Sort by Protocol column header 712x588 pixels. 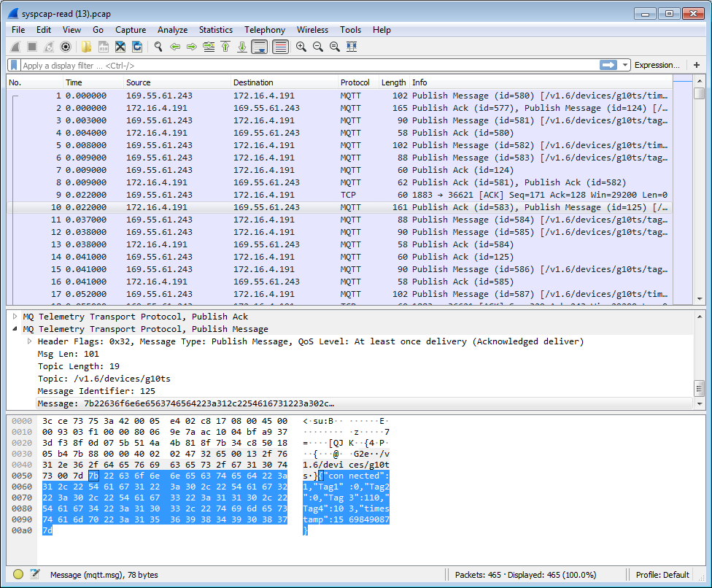359,82
